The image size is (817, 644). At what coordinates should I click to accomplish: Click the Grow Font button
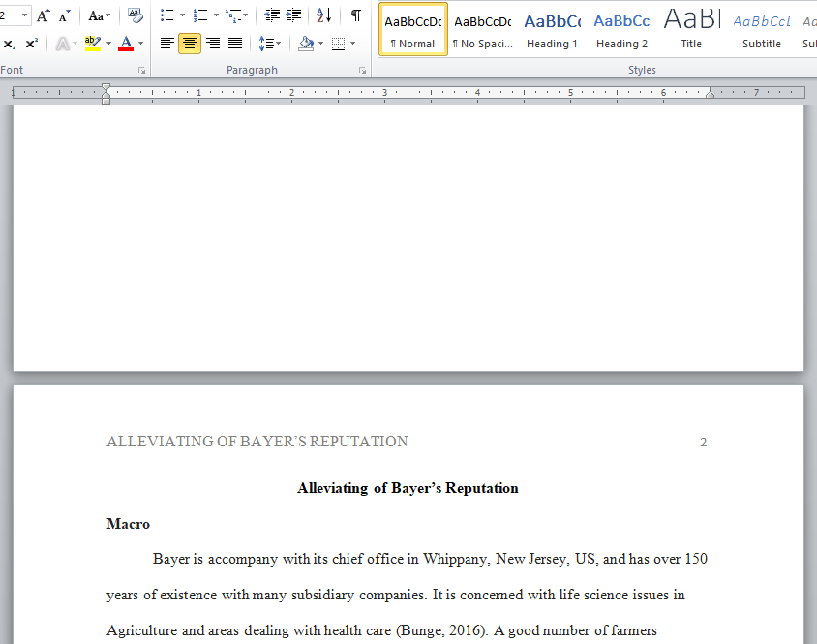(43, 16)
